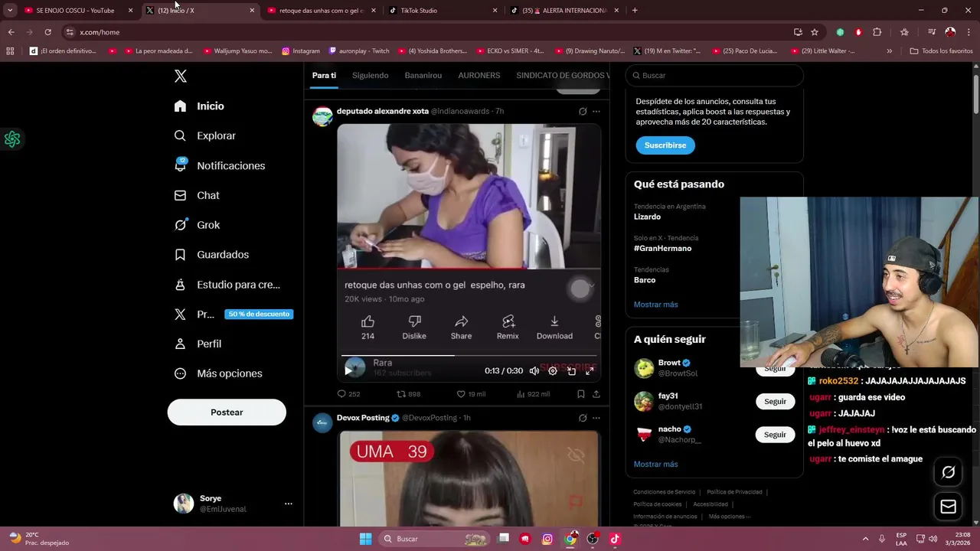Reply to the post with 252 replies
This screenshot has width=980, height=551.
[x=348, y=394]
